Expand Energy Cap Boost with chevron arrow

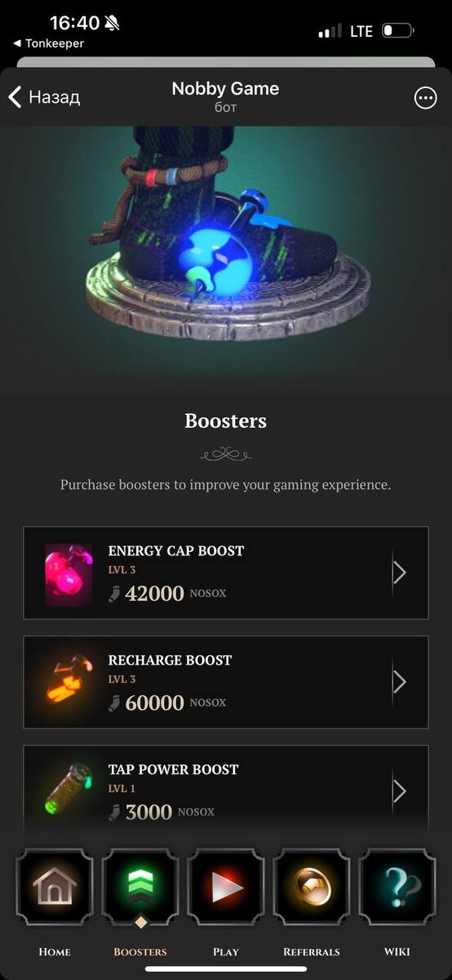(400, 572)
